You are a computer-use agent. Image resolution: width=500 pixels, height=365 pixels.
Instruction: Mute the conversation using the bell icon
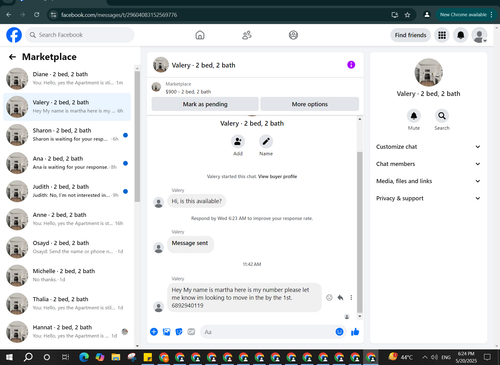click(x=414, y=116)
